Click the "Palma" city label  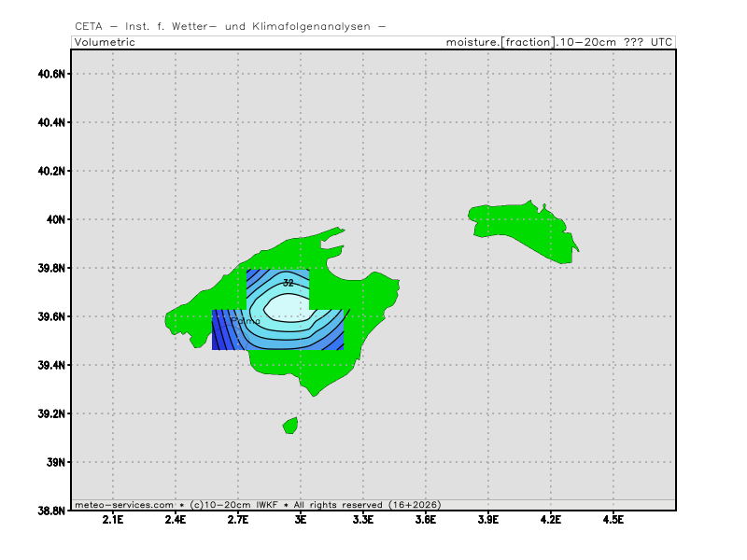pos(245,321)
